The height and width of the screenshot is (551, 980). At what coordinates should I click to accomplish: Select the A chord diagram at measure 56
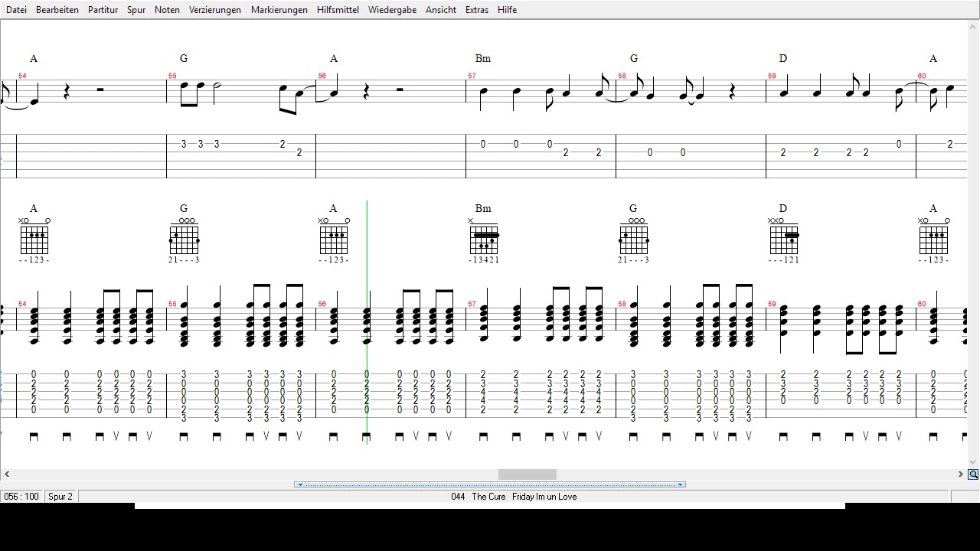point(334,240)
